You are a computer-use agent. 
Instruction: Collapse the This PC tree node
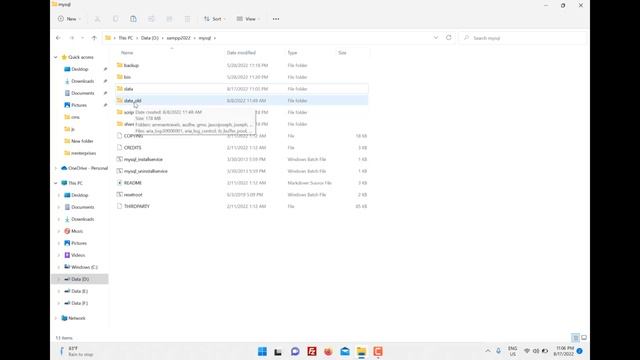[56, 183]
